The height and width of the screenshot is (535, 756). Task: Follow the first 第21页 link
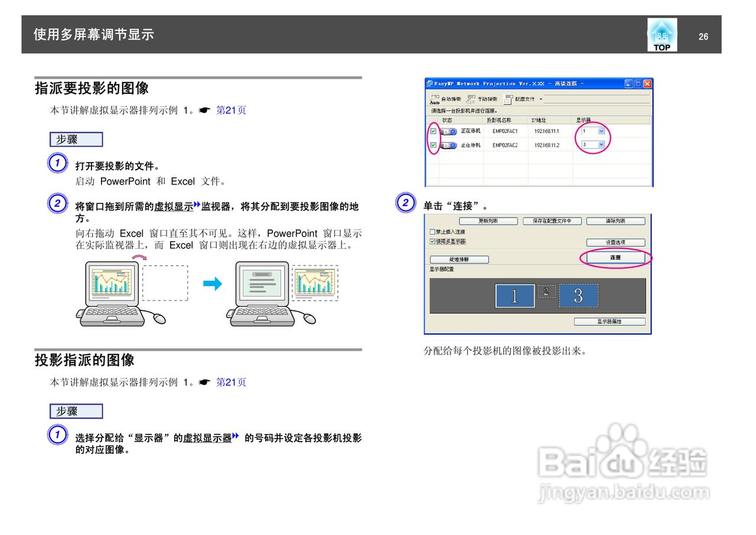(x=232, y=109)
